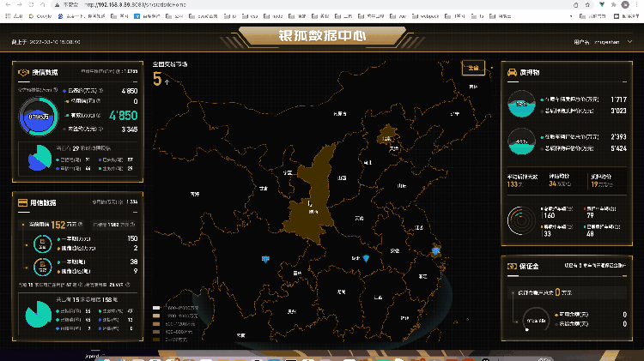
Task: Toggle the 400-800万元 legend swatch
Action: click(x=156, y=332)
